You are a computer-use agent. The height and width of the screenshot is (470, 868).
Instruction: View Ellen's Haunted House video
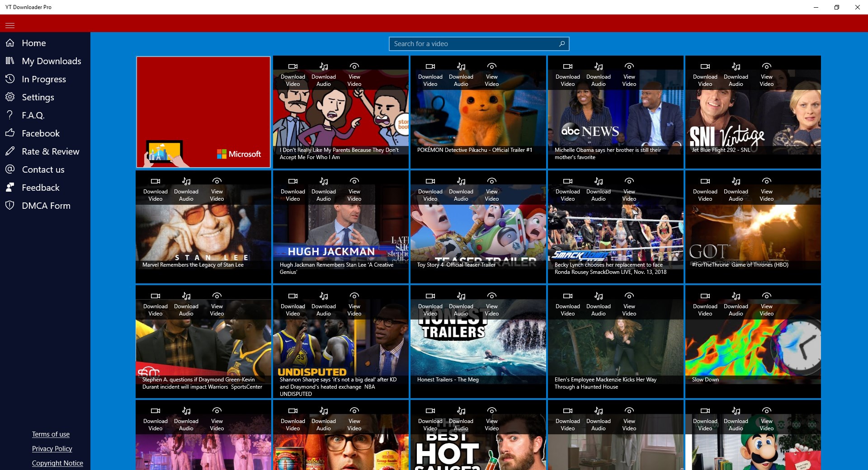pyautogui.click(x=629, y=305)
